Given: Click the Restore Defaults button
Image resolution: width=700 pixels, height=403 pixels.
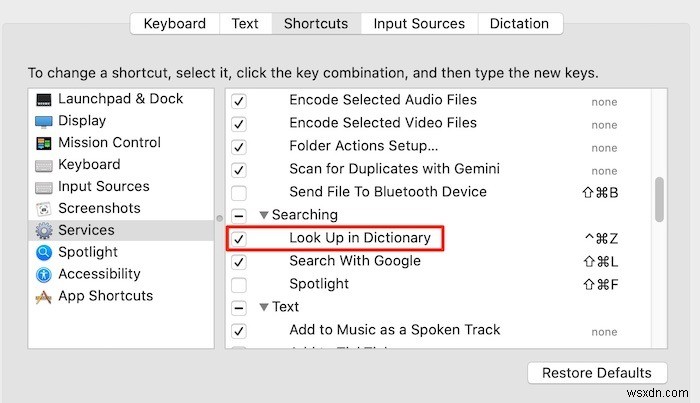Looking at the screenshot, I should 596,373.
